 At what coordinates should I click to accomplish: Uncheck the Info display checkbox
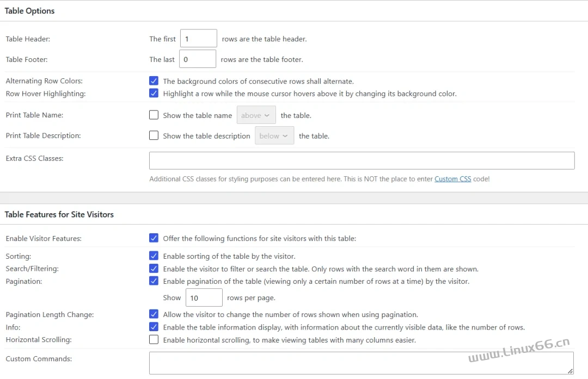154,327
